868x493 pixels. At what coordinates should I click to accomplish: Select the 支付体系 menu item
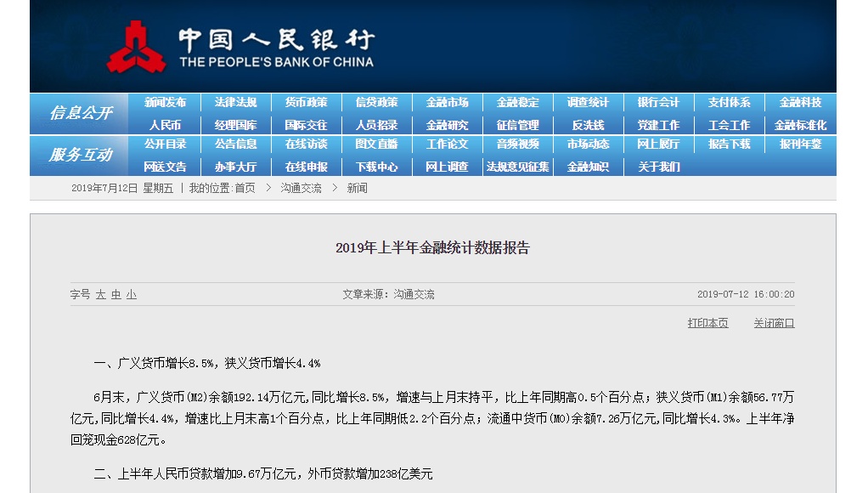(x=730, y=103)
